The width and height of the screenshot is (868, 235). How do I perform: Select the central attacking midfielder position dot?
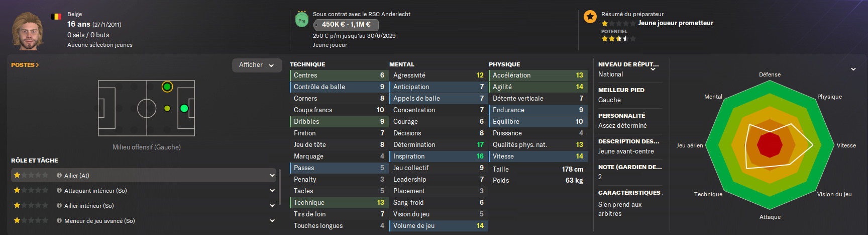[167, 108]
